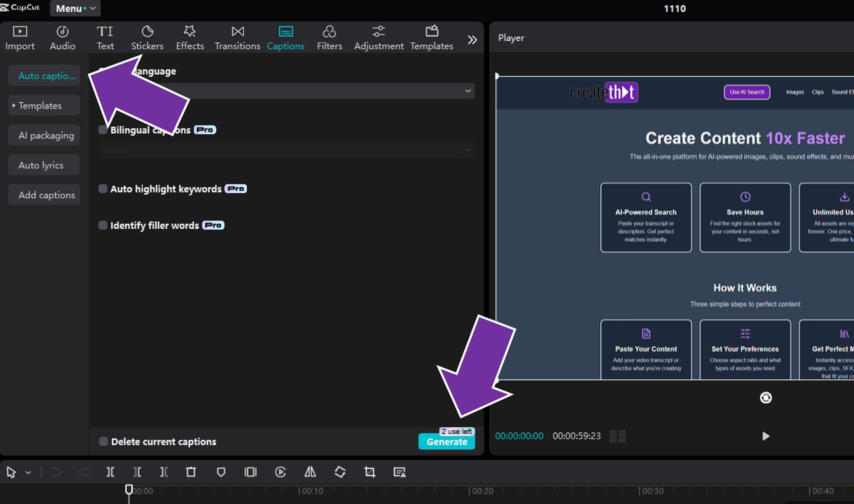The width and height of the screenshot is (854, 504).
Task: Click the Paste Your Content card
Action: (646, 349)
